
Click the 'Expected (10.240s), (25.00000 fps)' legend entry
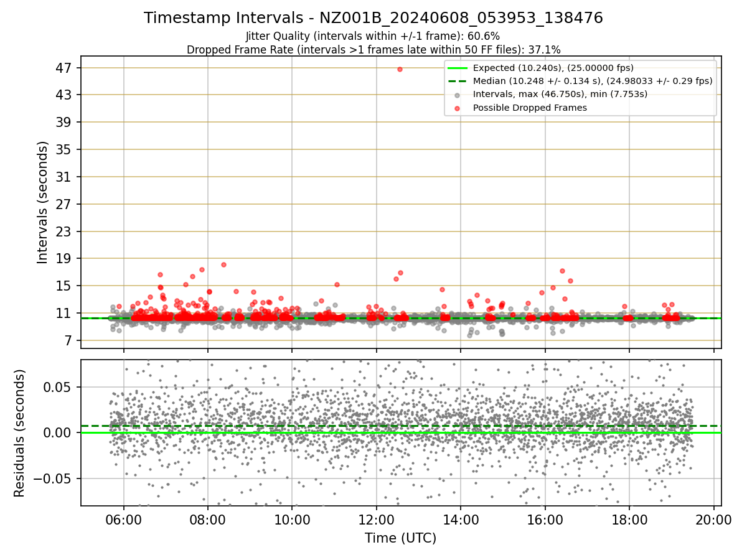click(553, 68)
